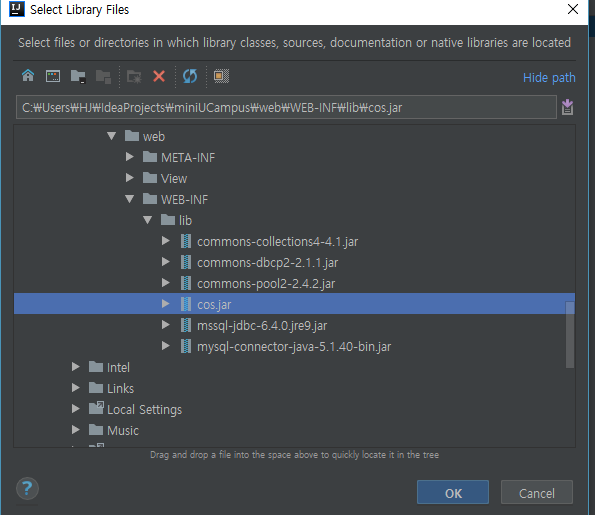Expand commons-pool2-2.4.2.jar contents
Screen dimensions: 595x515
point(165,283)
